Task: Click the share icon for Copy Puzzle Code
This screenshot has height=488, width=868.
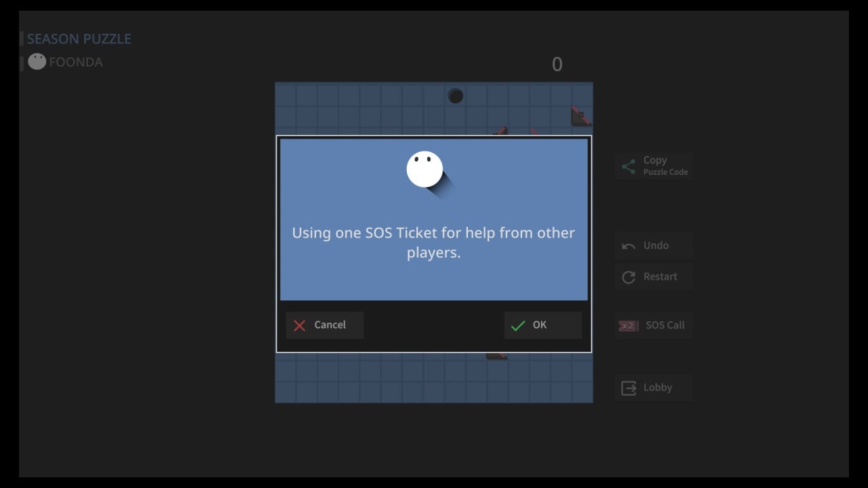Action: pos(629,166)
